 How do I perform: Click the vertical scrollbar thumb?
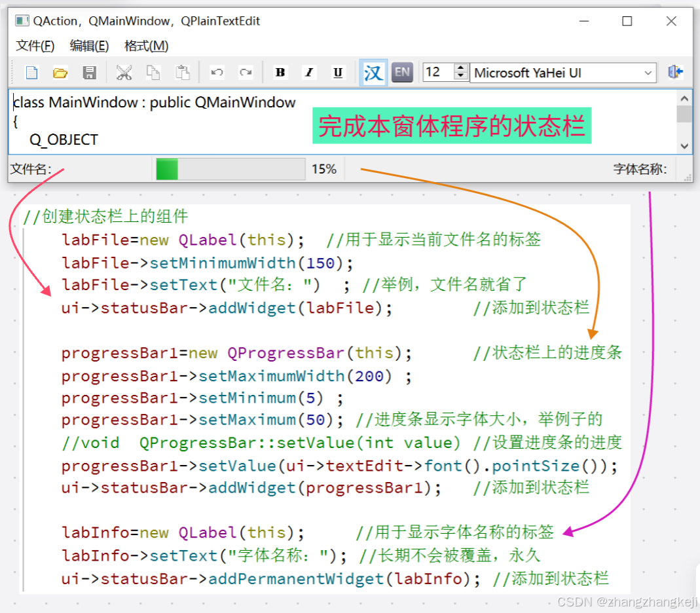pos(684,113)
